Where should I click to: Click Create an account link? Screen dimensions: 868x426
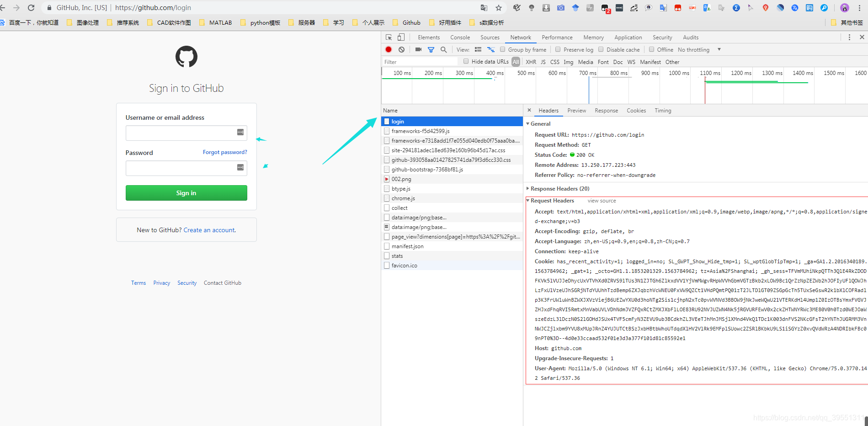(210, 230)
